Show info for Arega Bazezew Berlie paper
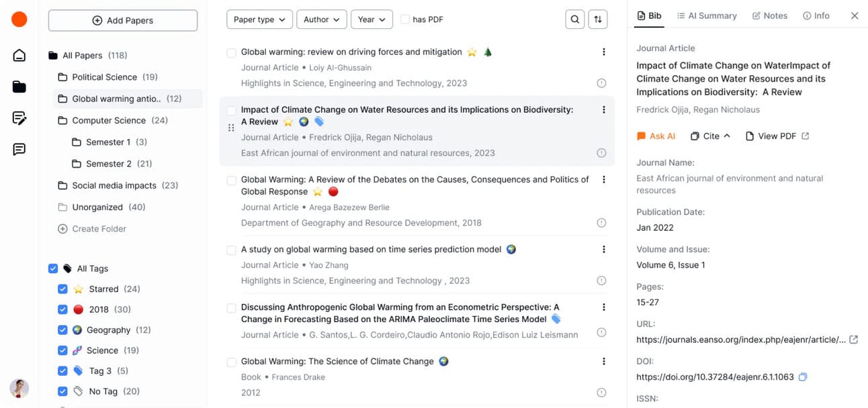The image size is (868, 408). click(x=601, y=223)
